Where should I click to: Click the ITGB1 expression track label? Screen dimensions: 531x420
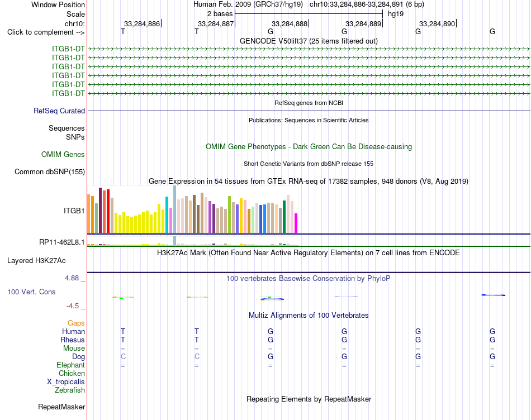[x=74, y=211]
